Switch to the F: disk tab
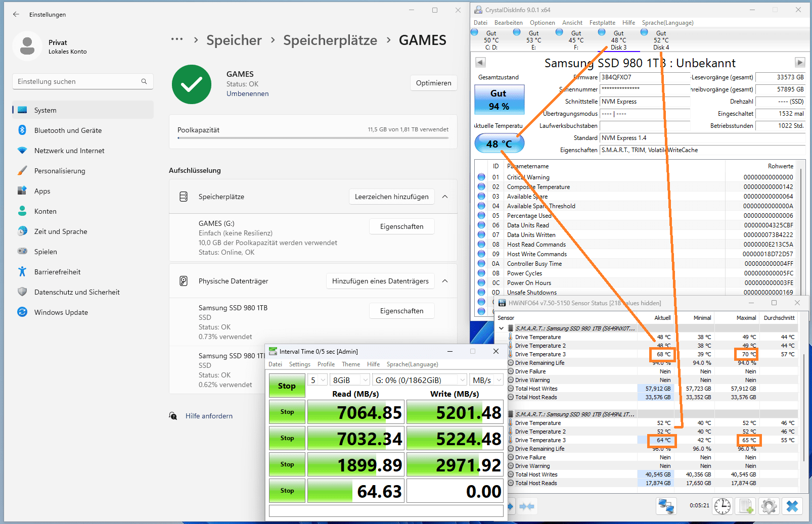The image size is (812, 524). [x=576, y=40]
